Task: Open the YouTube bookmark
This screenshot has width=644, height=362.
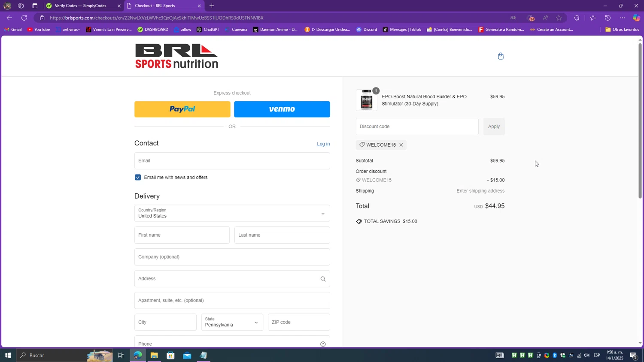Action: (39, 30)
